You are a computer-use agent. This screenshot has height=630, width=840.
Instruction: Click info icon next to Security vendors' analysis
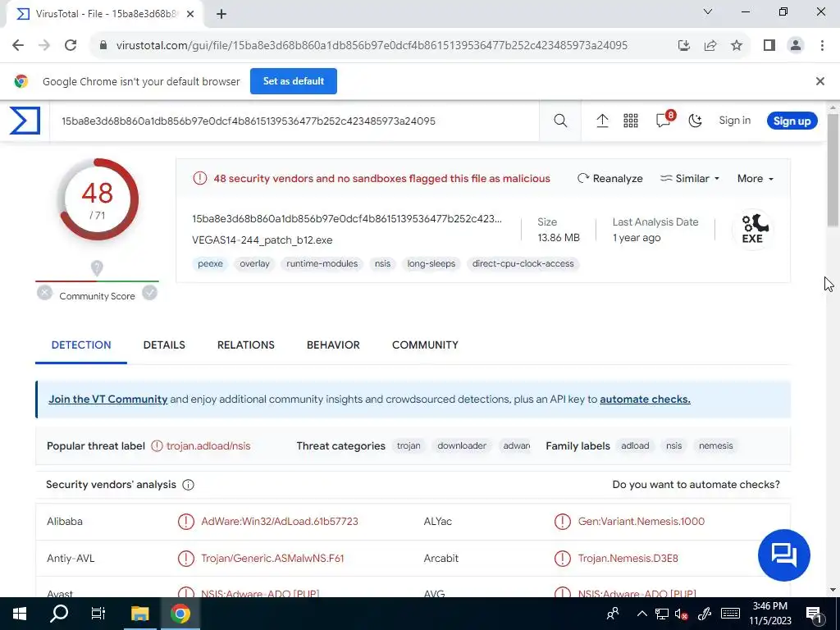pos(188,485)
